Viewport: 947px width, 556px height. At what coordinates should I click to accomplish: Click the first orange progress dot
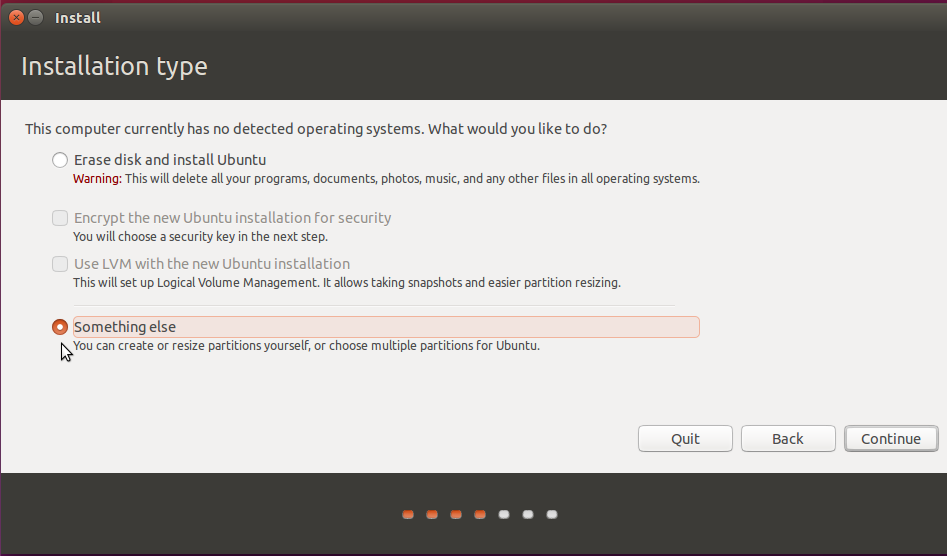(x=408, y=514)
